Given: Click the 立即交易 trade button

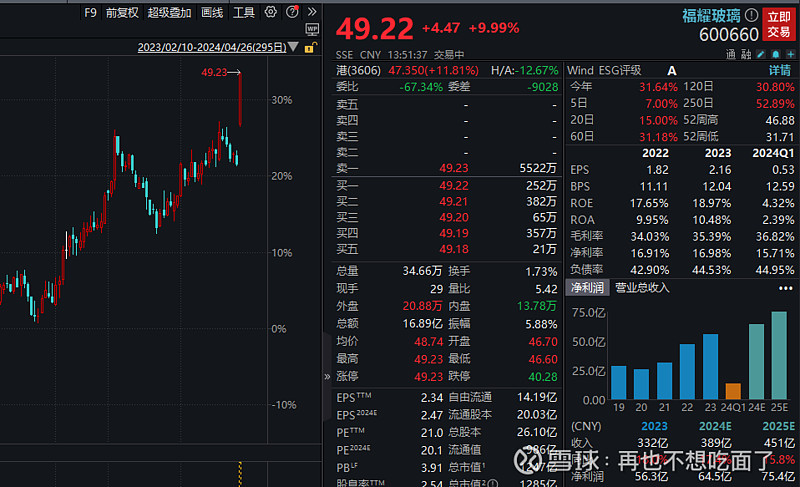Looking at the screenshot, I should point(779,24).
